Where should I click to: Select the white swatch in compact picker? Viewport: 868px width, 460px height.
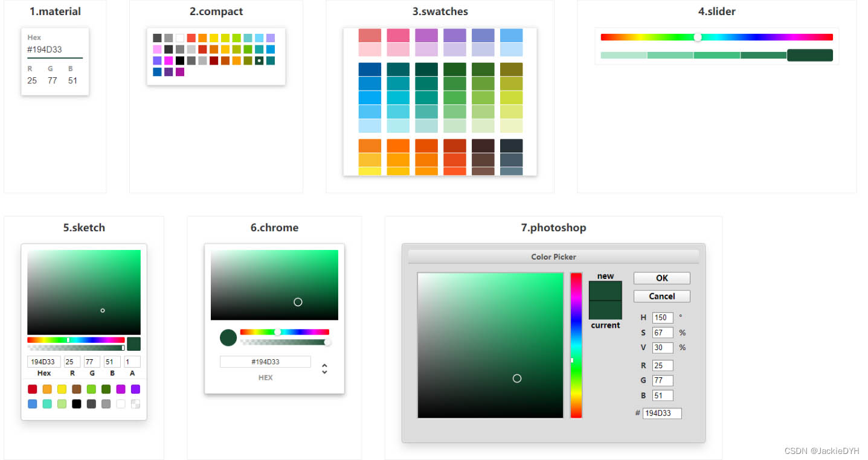(x=180, y=38)
